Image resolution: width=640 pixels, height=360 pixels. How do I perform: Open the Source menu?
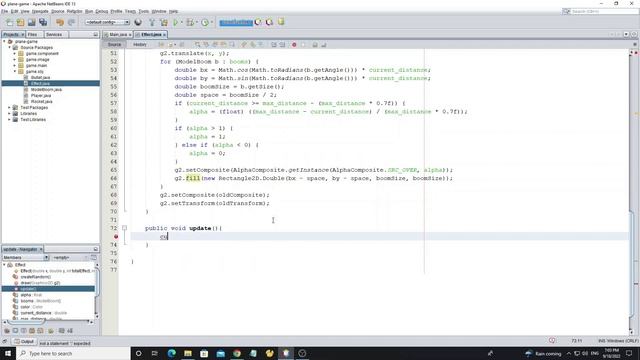58,11
